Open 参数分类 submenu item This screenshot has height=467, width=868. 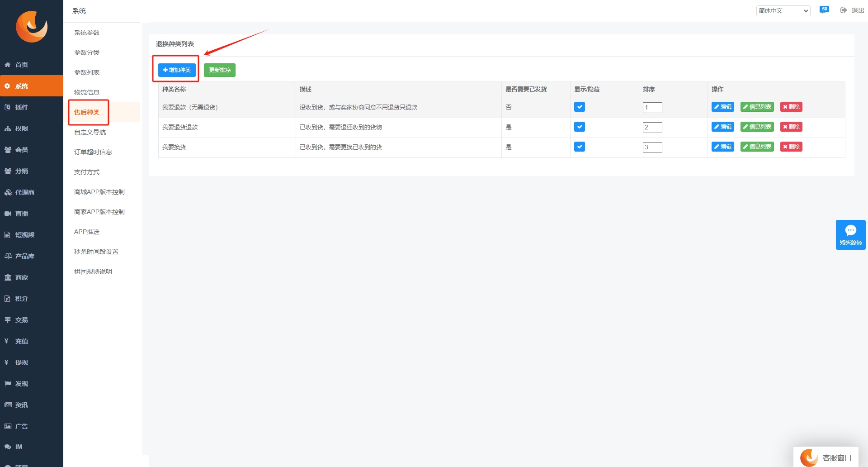tap(87, 52)
